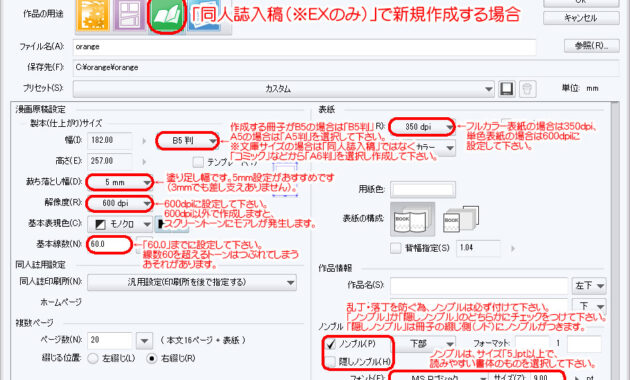
Task: Click the 高さ field showing 257.00
Action: (109, 161)
